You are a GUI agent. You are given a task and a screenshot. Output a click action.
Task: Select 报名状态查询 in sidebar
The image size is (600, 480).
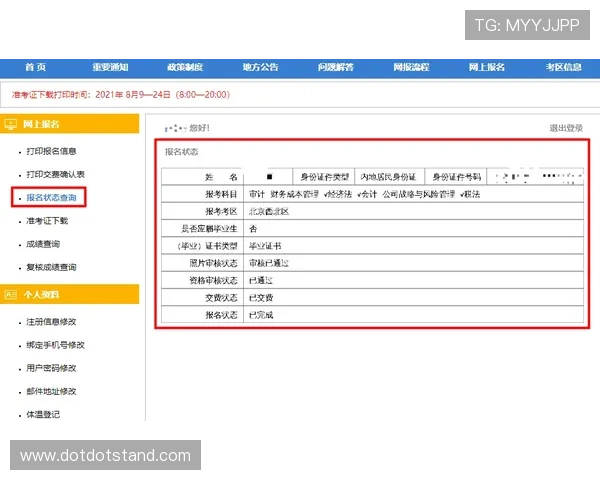[x=51, y=198]
